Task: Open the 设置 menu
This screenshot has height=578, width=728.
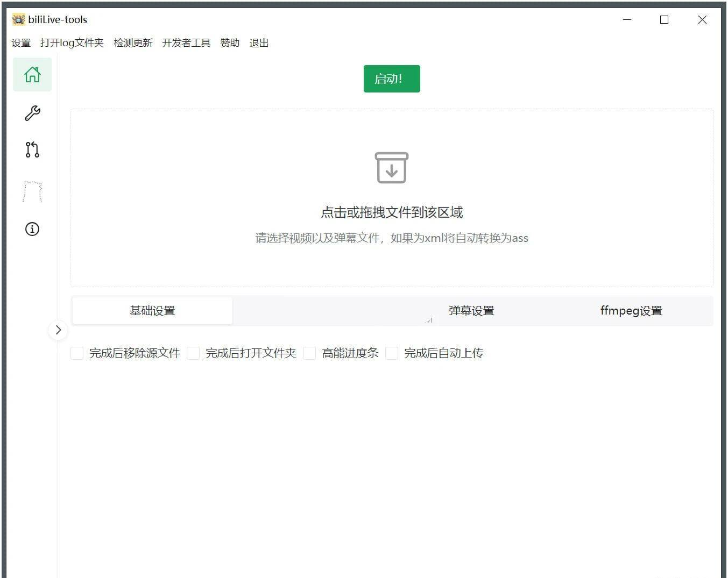Action: [x=21, y=43]
